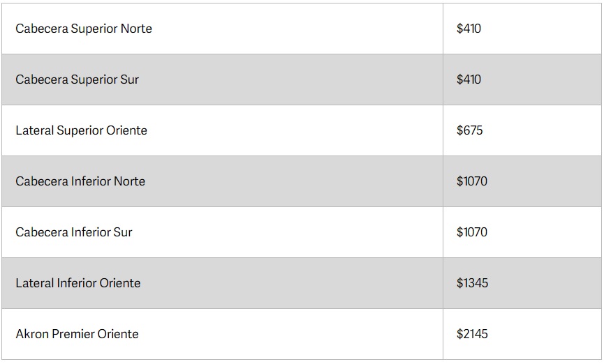The image size is (604, 364).
Task: Click the Cabecera Superior Sur section name
Action: (x=78, y=79)
